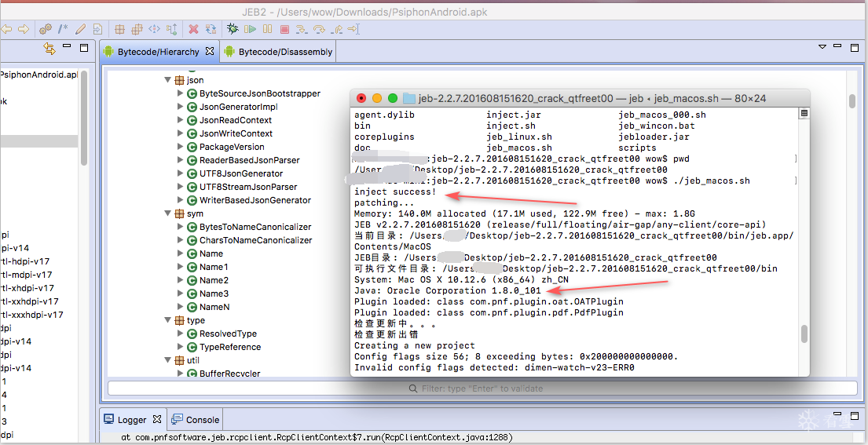Collapse the json package node
868x445 pixels.
coord(168,80)
